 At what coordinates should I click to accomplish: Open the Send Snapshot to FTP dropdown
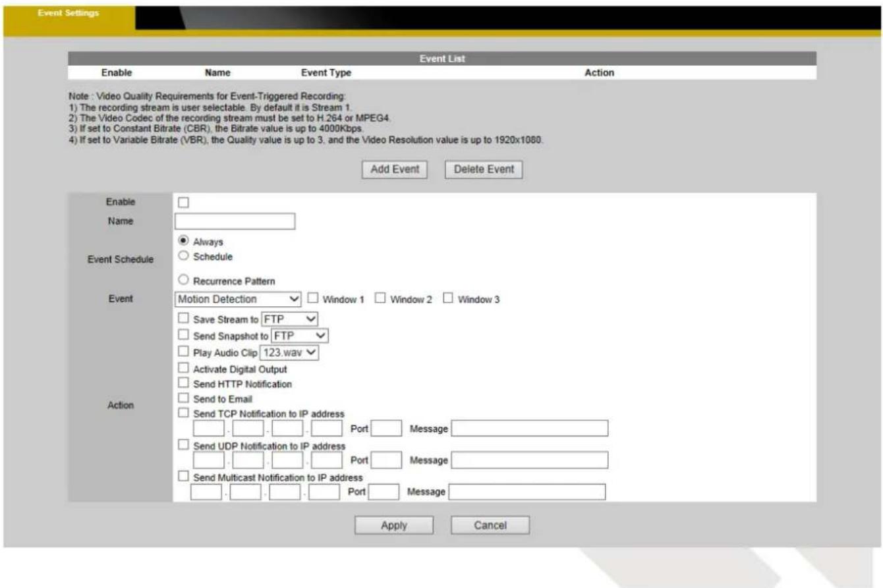(300, 336)
